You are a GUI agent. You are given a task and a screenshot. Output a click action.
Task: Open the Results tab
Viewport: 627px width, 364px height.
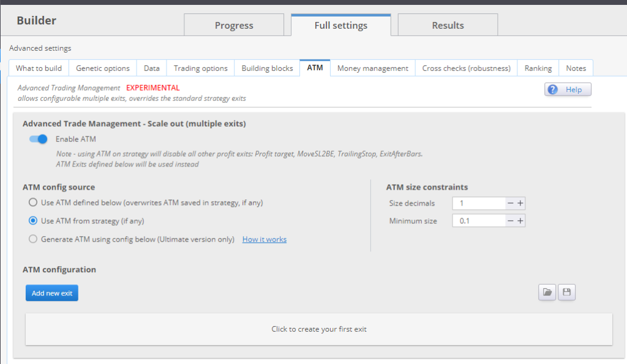pyautogui.click(x=448, y=25)
